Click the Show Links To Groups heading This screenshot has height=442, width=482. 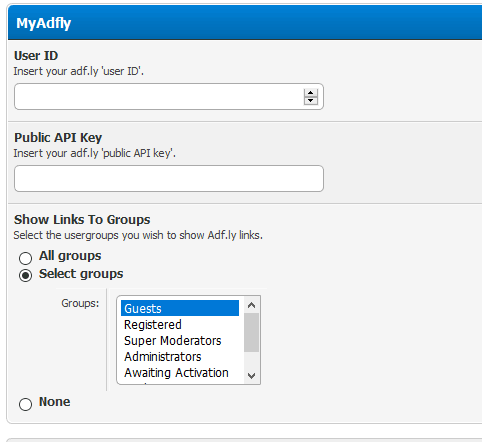pyautogui.click(x=82, y=220)
